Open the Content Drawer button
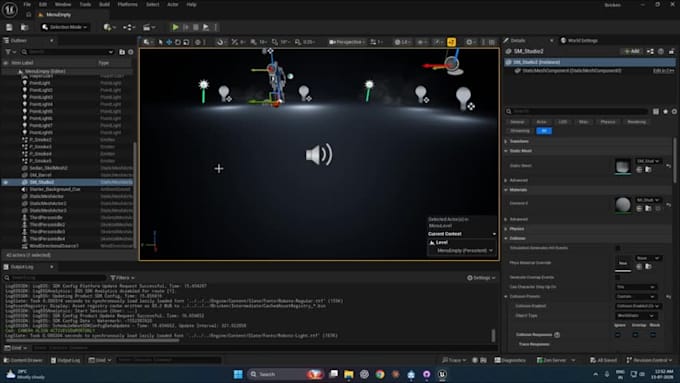The image size is (680, 383). (23, 360)
